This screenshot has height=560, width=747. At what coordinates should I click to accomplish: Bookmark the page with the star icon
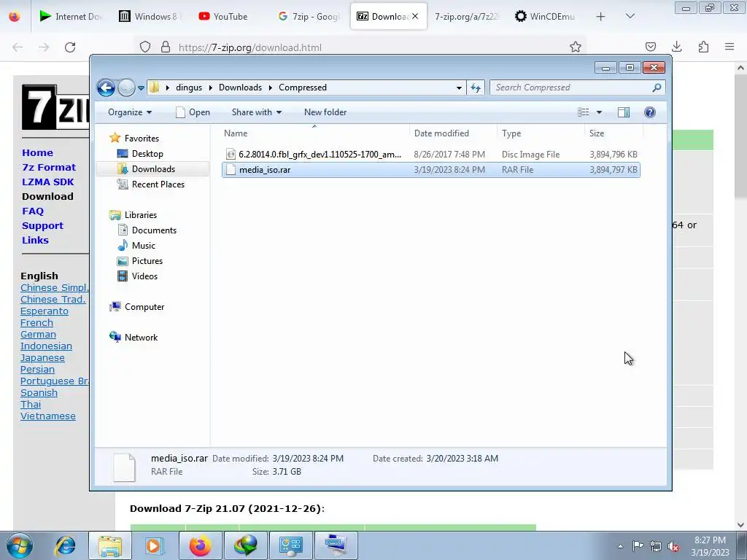576,47
